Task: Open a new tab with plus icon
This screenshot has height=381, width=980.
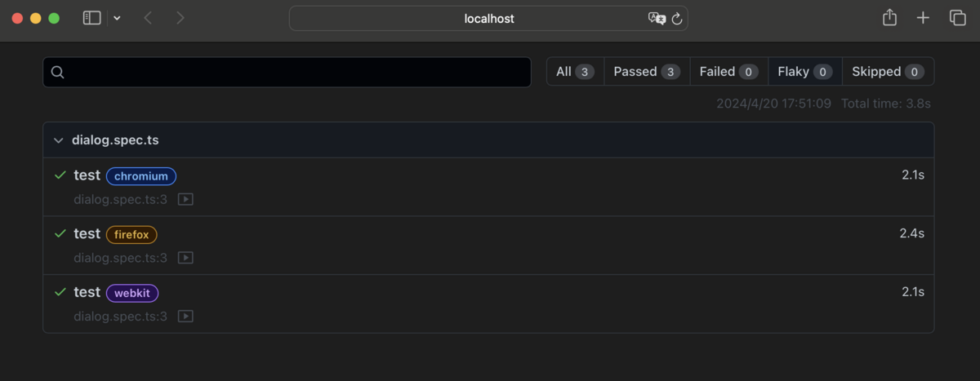Action: coord(923,18)
